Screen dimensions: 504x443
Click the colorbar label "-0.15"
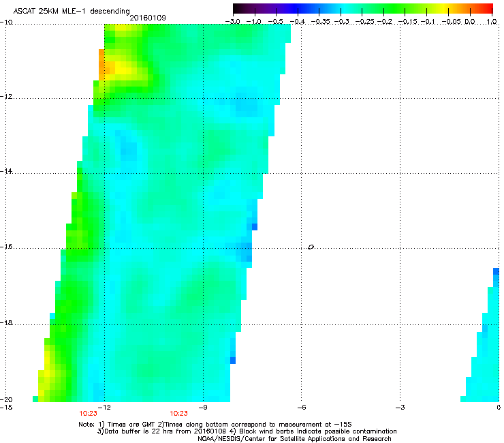408,22
